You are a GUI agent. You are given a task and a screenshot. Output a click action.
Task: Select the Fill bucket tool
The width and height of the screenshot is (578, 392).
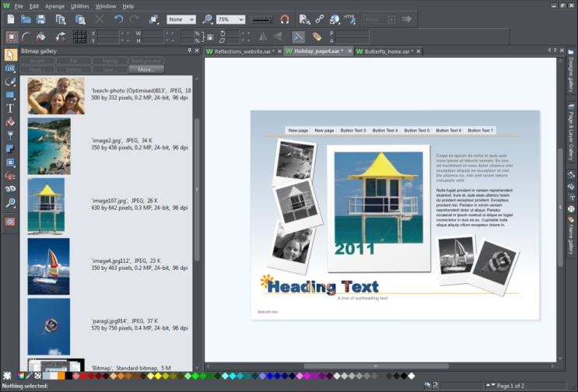10,122
